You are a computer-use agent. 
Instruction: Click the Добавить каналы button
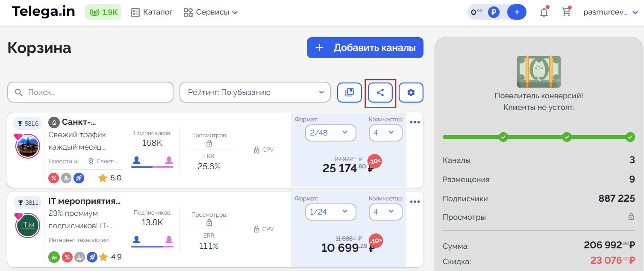coord(365,48)
